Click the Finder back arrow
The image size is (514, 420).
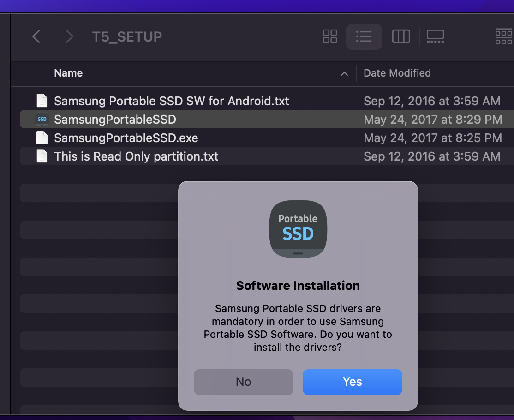coord(36,36)
